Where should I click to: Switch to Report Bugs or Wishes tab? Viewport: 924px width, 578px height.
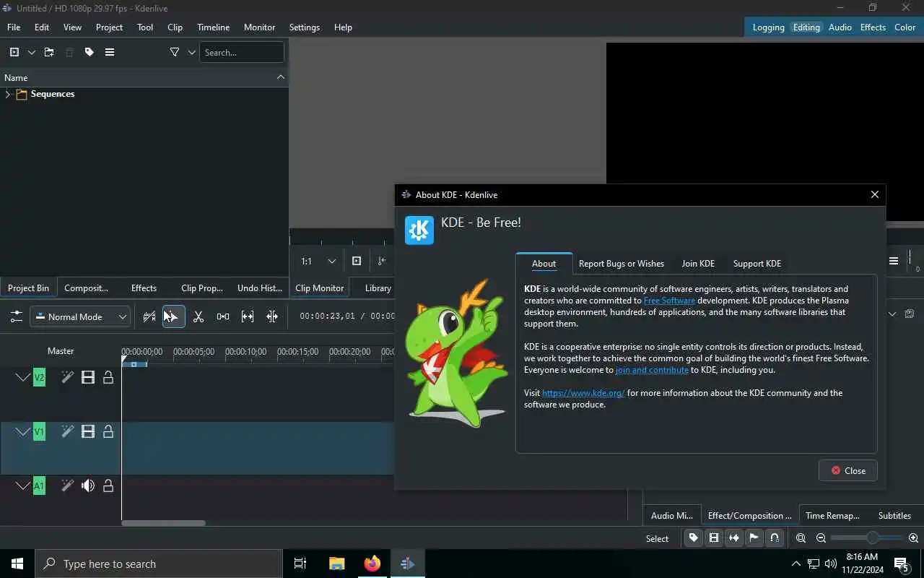(622, 264)
